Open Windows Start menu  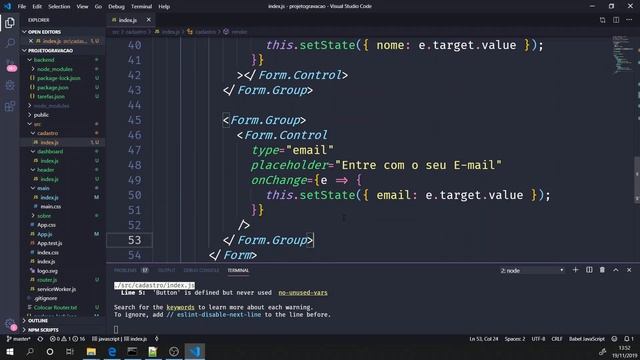pos(9,351)
